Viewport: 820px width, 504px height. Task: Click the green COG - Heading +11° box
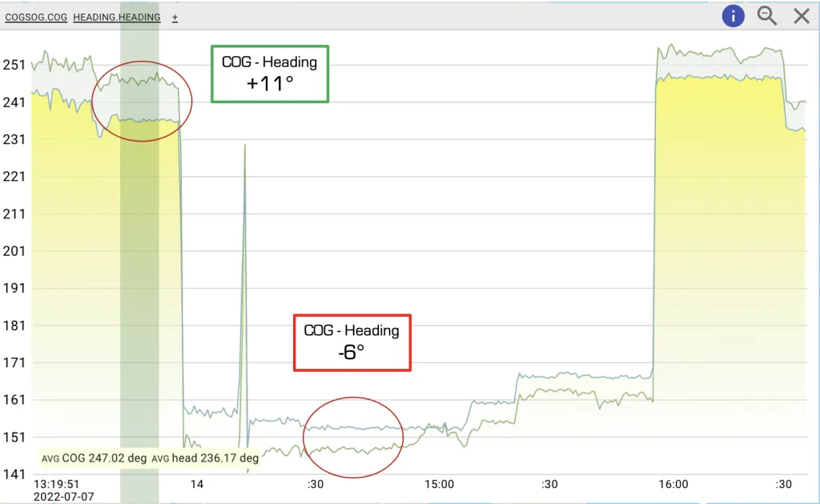270,74
